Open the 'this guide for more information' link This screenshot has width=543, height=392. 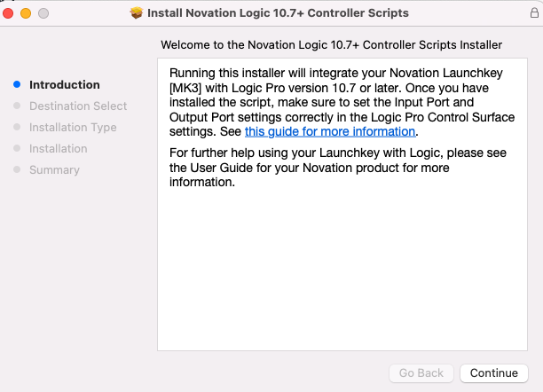(x=330, y=131)
